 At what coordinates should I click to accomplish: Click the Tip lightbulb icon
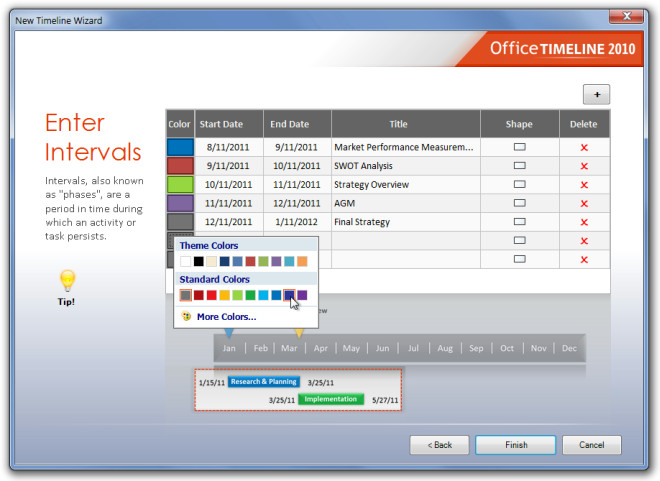click(66, 281)
